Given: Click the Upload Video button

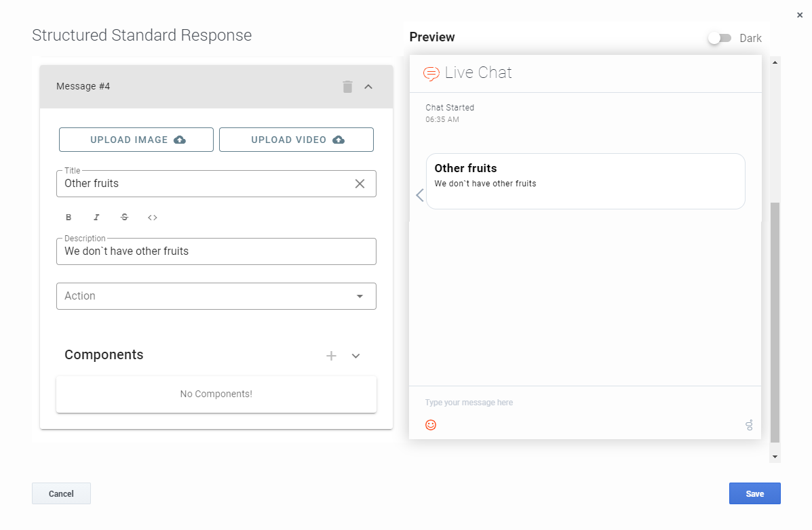Looking at the screenshot, I should 296,140.
